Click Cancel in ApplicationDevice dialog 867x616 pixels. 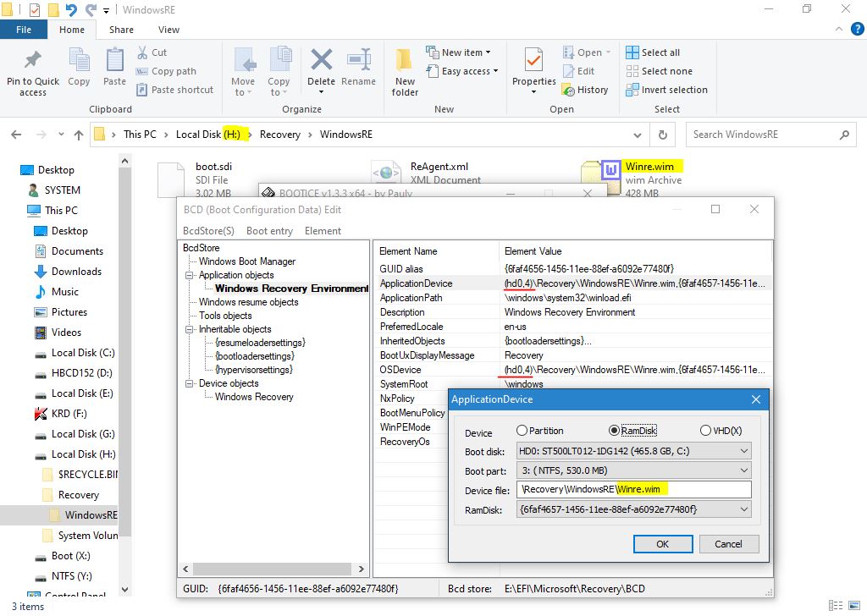pyautogui.click(x=728, y=544)
